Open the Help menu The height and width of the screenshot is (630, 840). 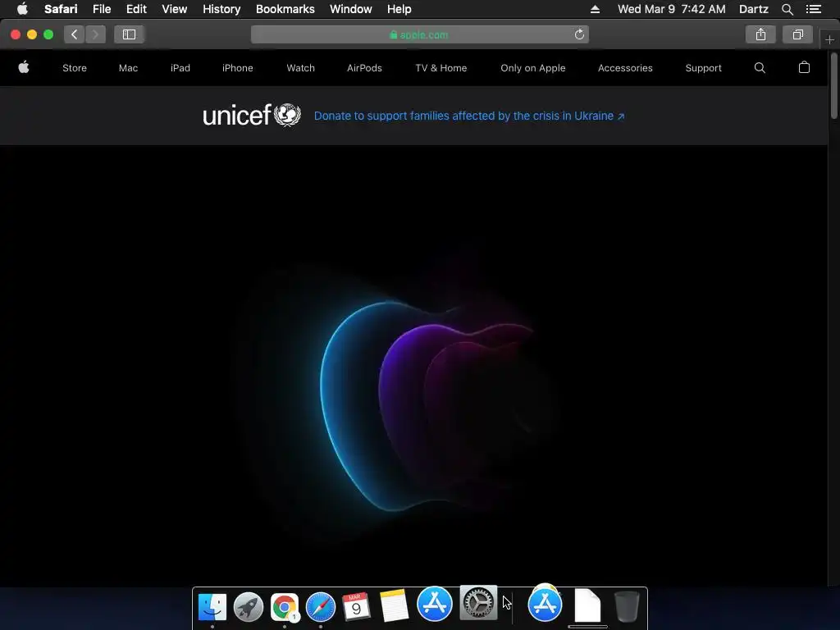tap(399, 9)
